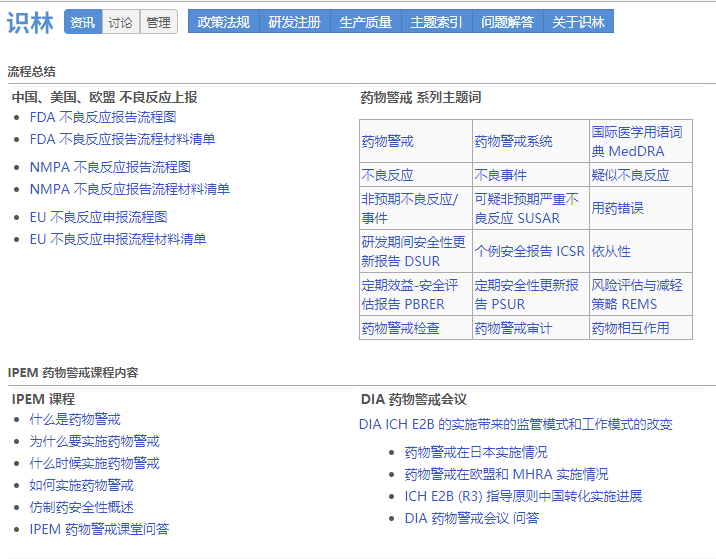Click 用药错误 topic link
Viewport: 716px width, 559px height.
click(617, 208)
